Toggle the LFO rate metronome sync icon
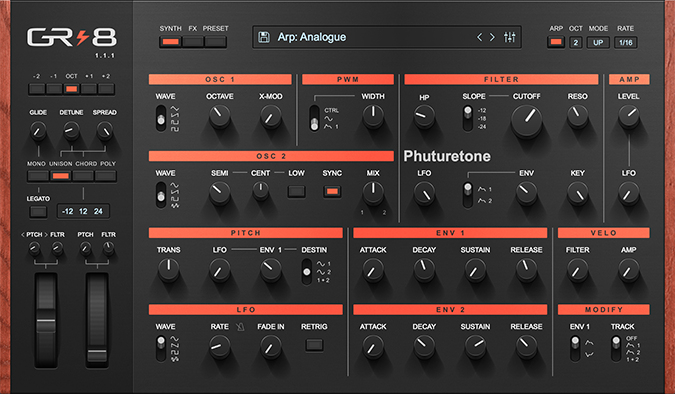This screenshot has width=675, height=394. click(x=241, y=327)
